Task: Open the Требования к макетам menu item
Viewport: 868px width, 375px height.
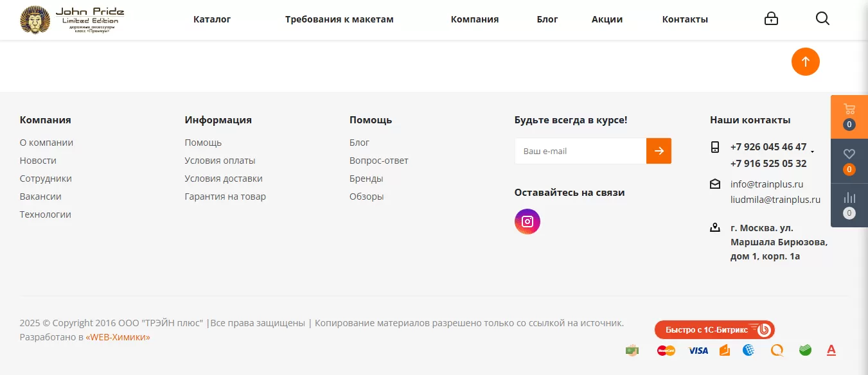Action: click(x=339, y=19)
